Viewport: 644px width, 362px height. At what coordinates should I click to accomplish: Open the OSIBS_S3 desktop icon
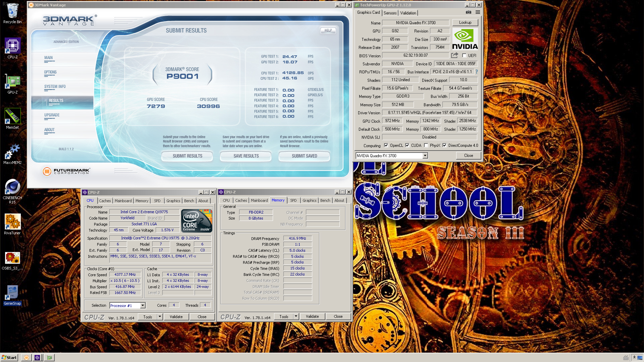[x=12, y=261]
